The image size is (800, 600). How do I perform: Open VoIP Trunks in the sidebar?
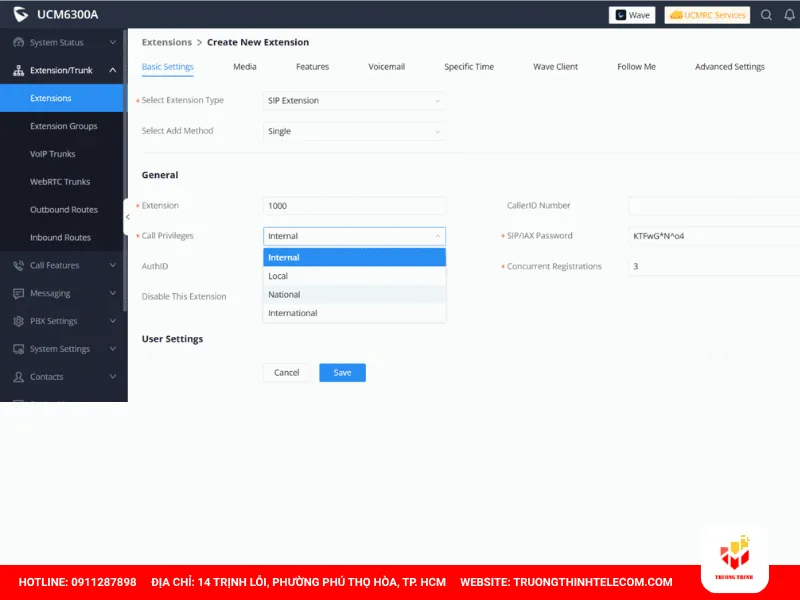point(53,154)
